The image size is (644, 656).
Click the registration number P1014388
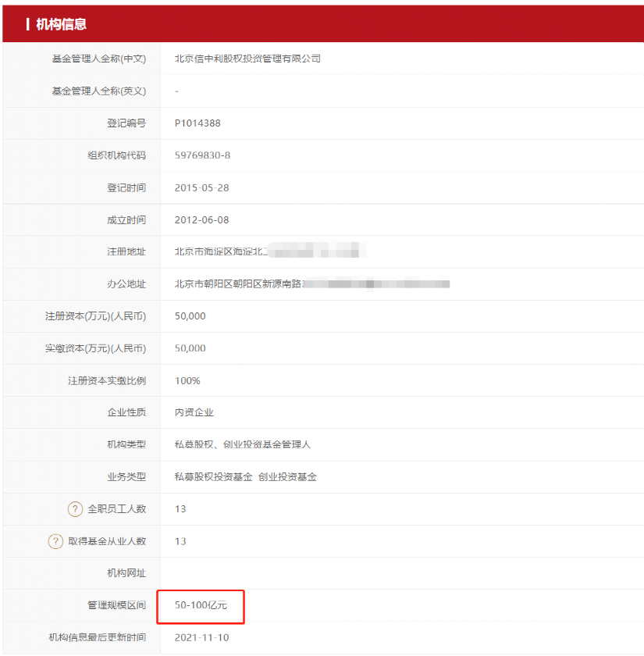pyautogui.click(x=197, y=123)
